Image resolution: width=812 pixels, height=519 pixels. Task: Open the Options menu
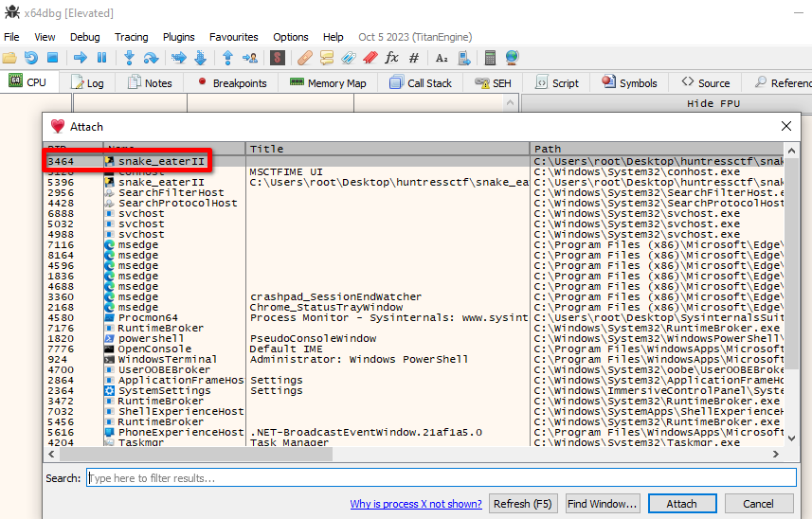click(291, 37)
